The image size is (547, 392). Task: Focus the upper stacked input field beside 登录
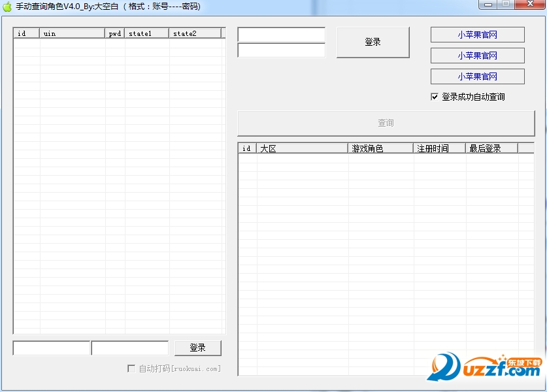pyautogui.click(x=281, y=35)
